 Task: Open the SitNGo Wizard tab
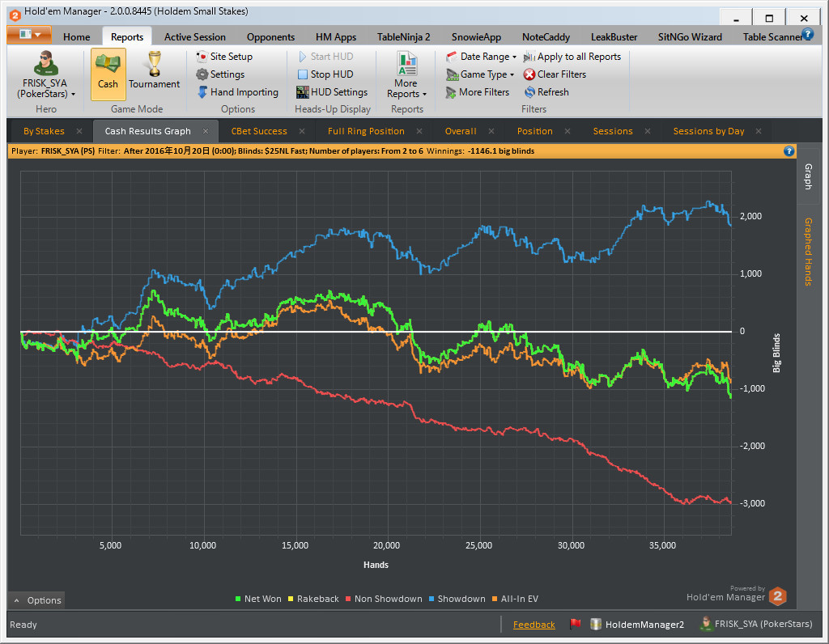(x=690, y=37)
